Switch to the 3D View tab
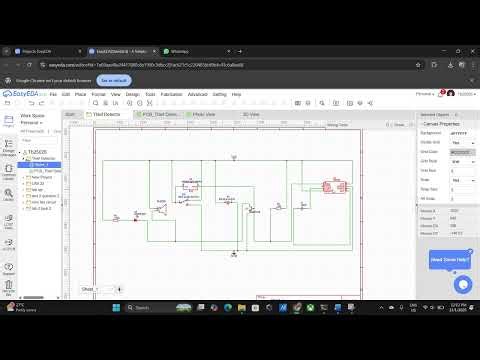Screen dimensions: 480x360 [251, 114]
